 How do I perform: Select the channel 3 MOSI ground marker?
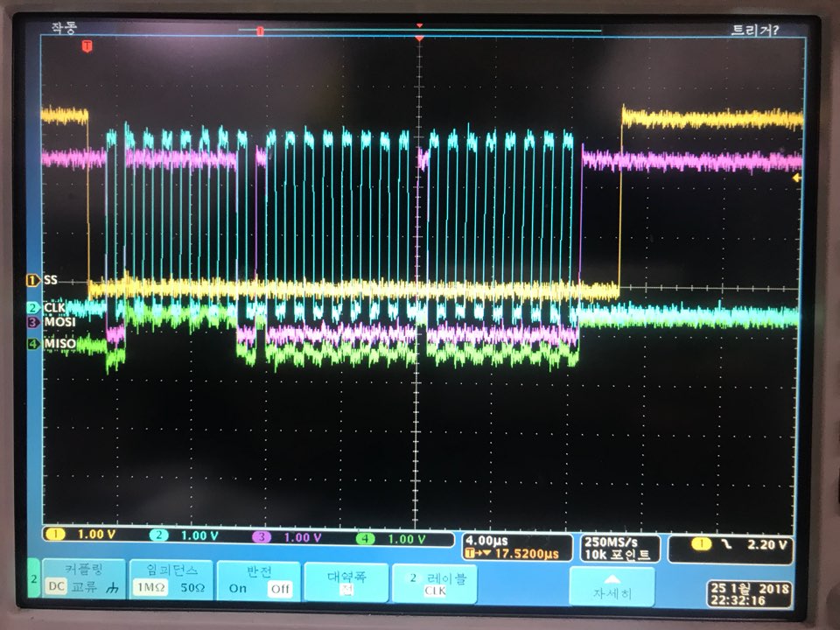(33, 322)
